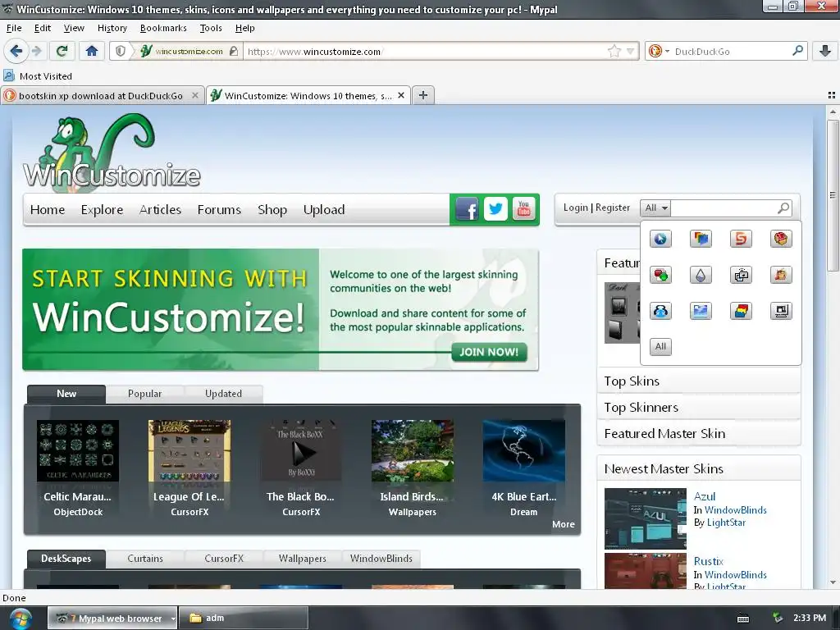
Task: Click the browser Home icon
Action: coord(92,51)
